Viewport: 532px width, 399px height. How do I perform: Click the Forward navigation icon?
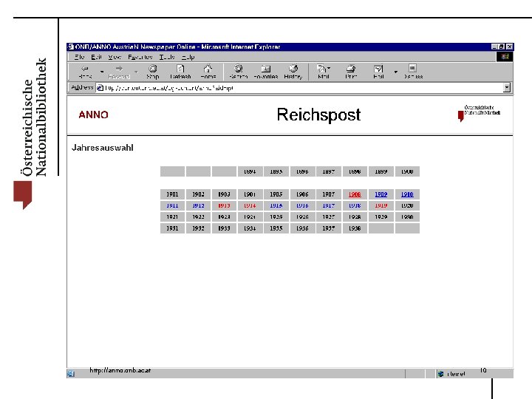(119, 72)
